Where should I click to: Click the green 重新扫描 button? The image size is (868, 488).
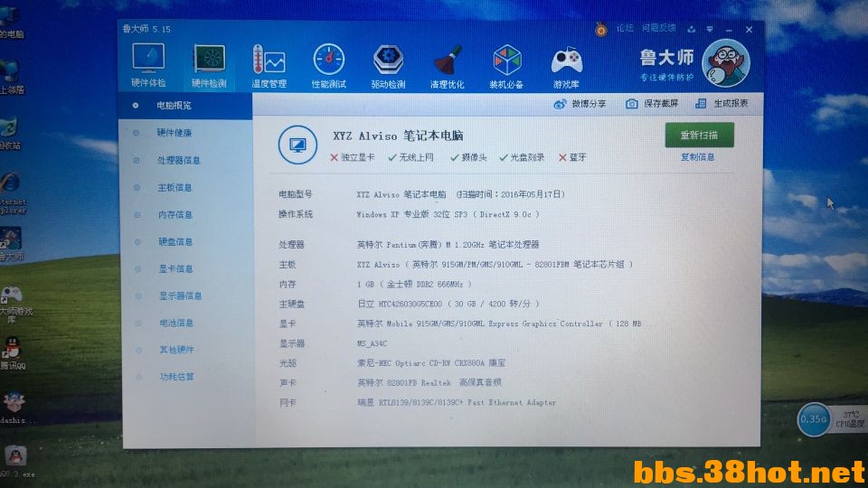699,135
